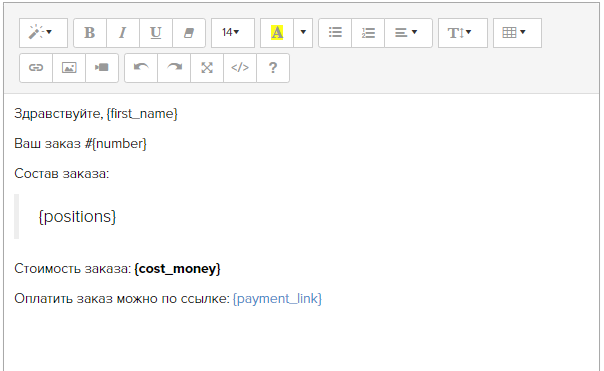Insert an unordered bullet list
The image size is (604, 371).
[x=335, y=33]
